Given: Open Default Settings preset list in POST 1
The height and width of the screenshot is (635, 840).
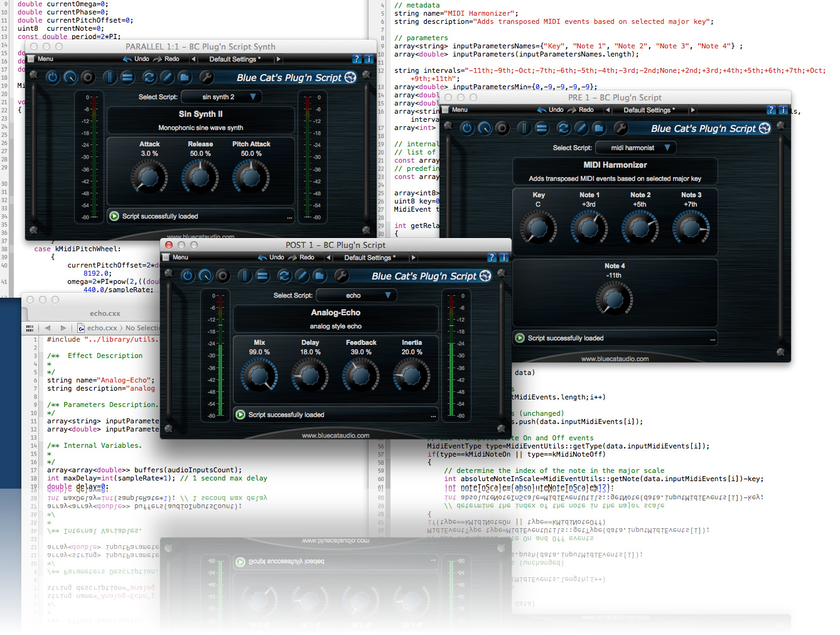Looking at the screenshot, I should tap(370, 258).
